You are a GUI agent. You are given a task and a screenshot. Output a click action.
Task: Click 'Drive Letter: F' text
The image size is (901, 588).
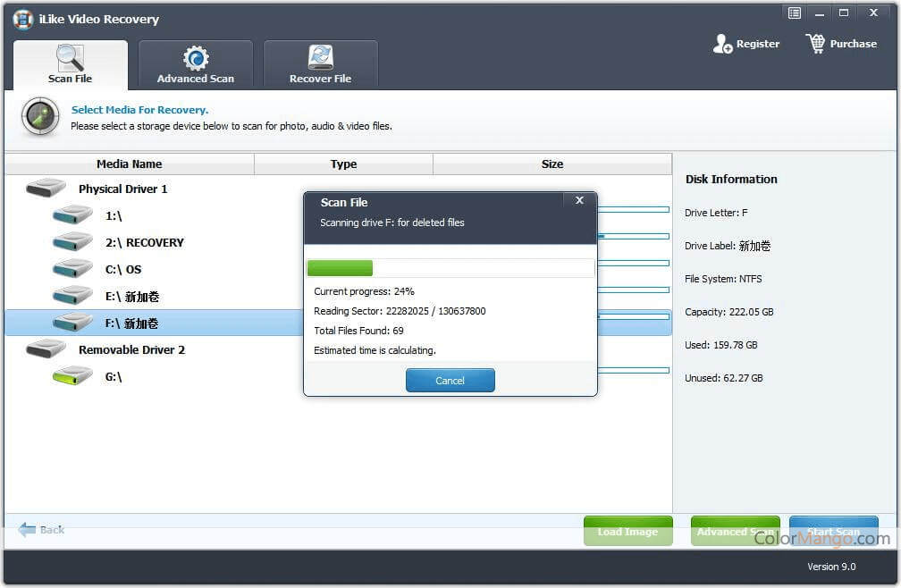coord(717,213)
